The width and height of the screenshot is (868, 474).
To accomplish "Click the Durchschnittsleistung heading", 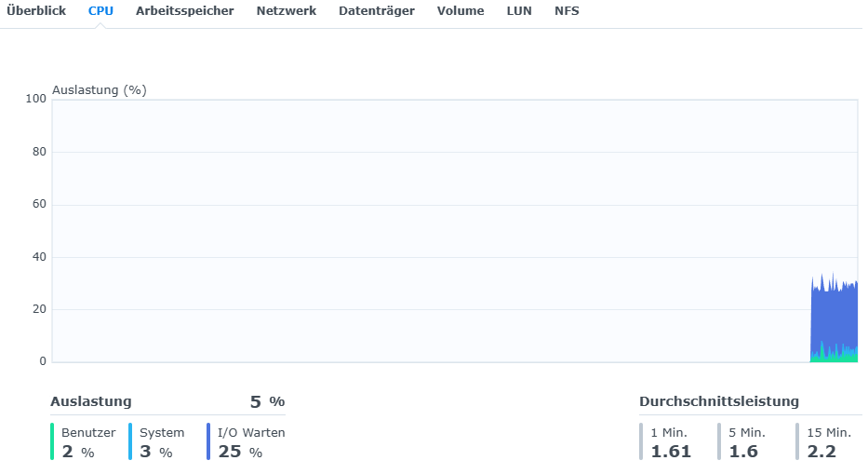I will pos(718,402).
